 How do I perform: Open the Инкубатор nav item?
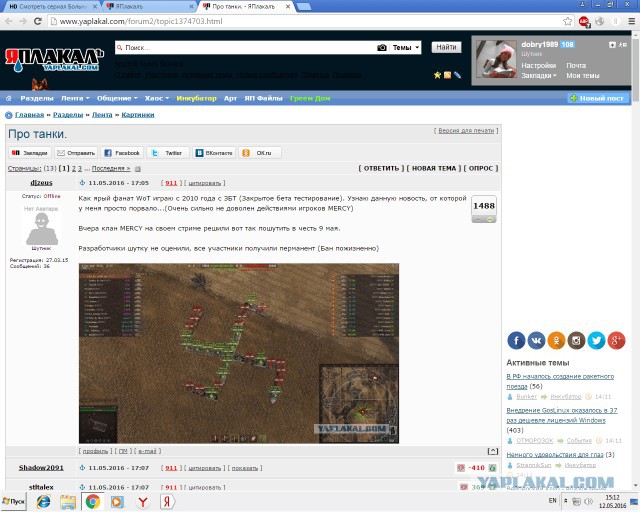click(196, 98)
